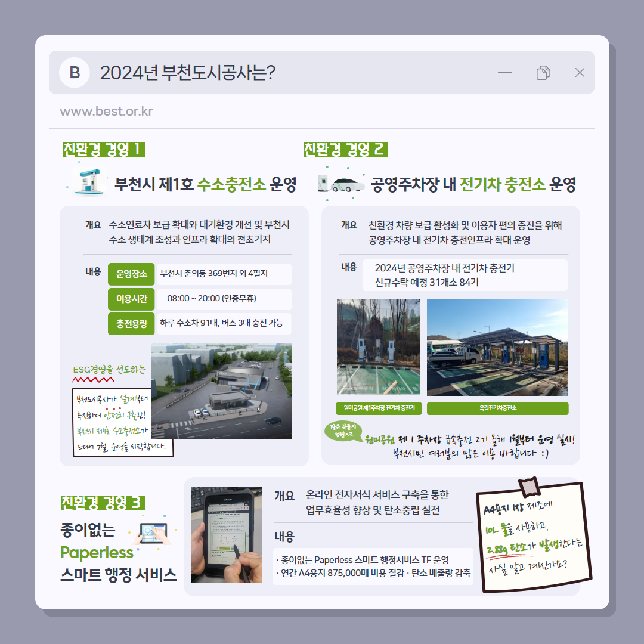Click the tape clip on sticky note
Image resolution: width=644 pixels, height=644 pixels.
click(528, 487)
